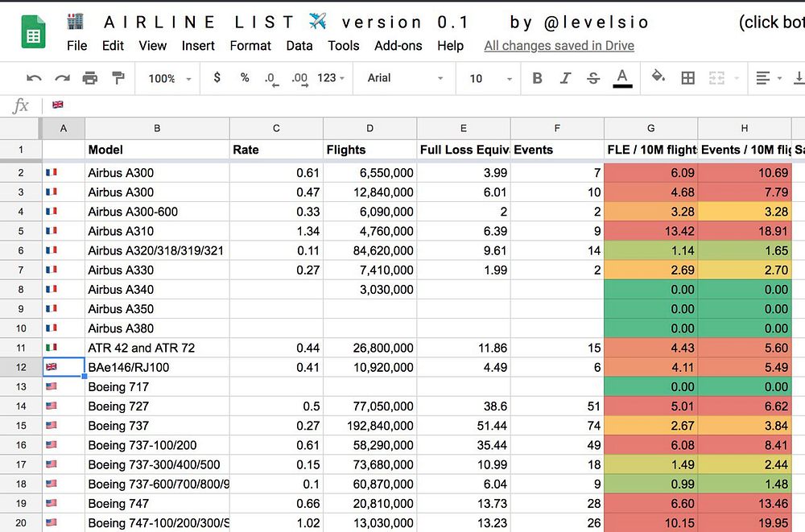
Task: Format as currency with dollar icon
Action: tap(217, 77)
